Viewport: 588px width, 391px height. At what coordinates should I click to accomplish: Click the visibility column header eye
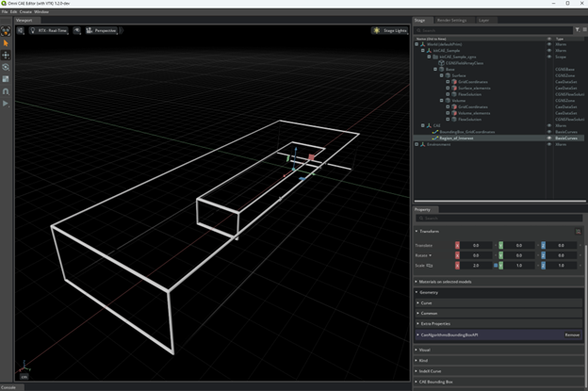point(549,39)
